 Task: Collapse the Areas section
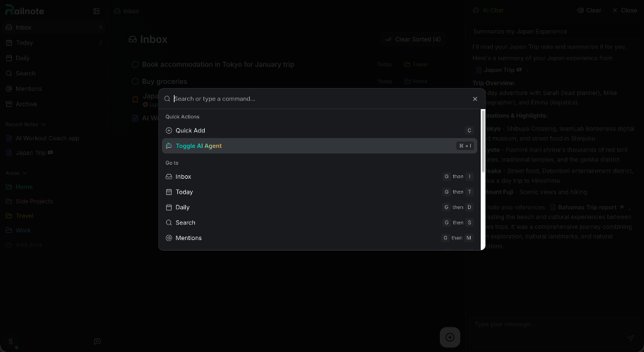(x=16, y=173)
